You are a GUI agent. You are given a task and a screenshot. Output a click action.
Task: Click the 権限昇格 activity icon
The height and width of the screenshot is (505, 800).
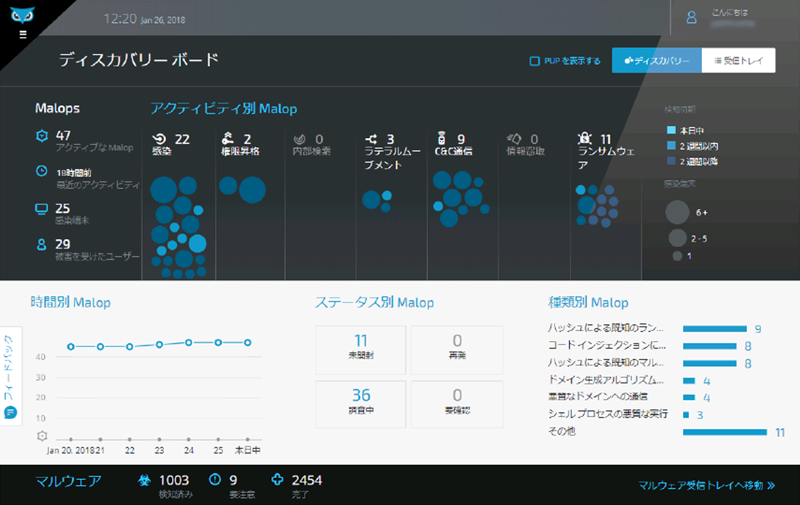click(x=228, y=139)
